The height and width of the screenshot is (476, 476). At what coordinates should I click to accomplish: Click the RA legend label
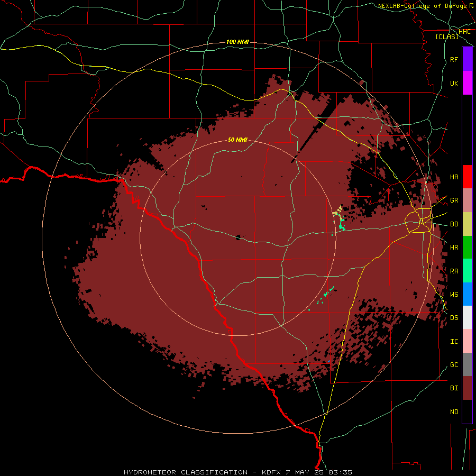point(454,271)
